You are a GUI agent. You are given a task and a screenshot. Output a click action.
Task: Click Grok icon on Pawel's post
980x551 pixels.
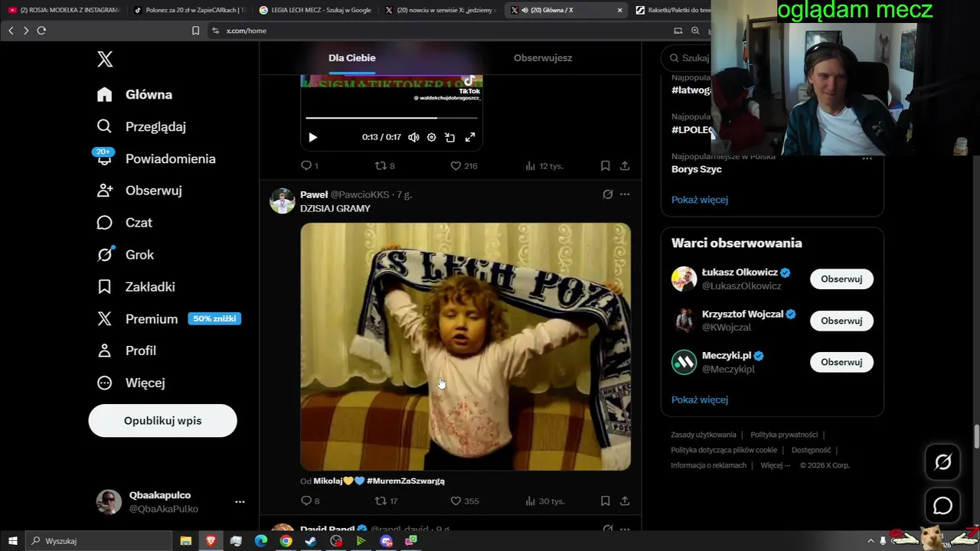[608, 194]
